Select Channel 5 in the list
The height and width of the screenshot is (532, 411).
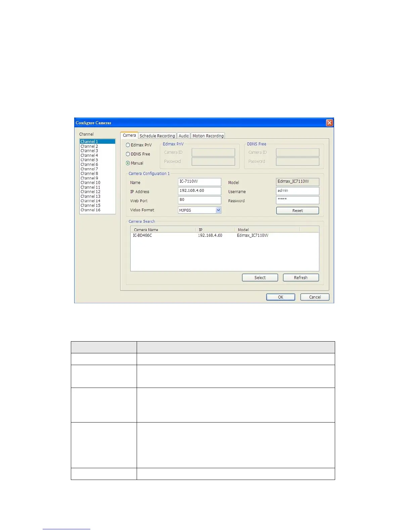click(x=97, y=160)
